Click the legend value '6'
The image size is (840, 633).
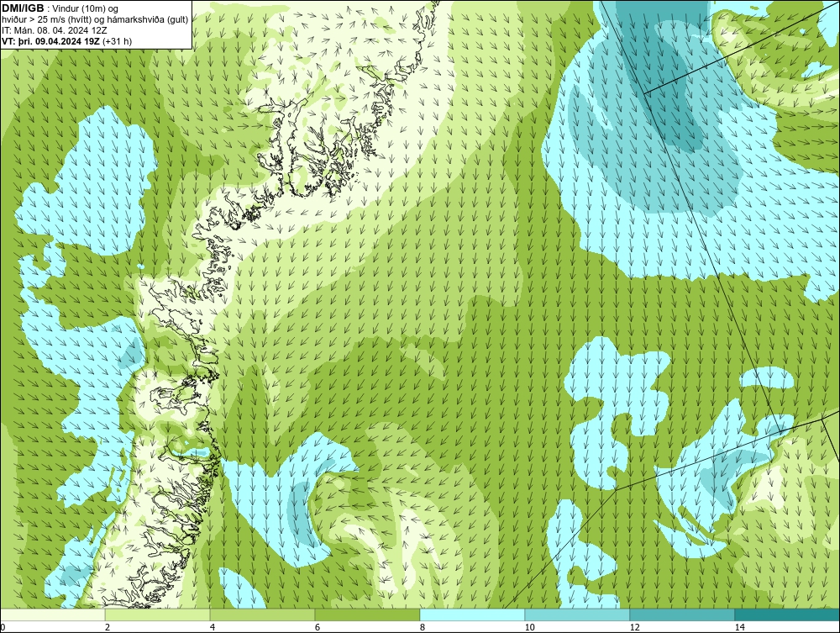point(318,627)
